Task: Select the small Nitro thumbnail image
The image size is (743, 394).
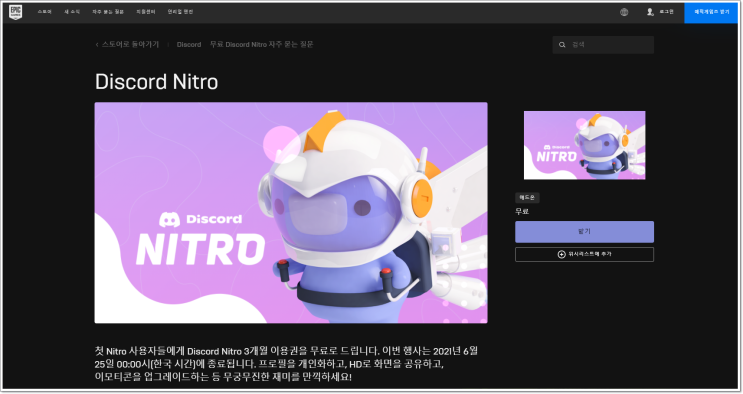Action: [584, 145]
